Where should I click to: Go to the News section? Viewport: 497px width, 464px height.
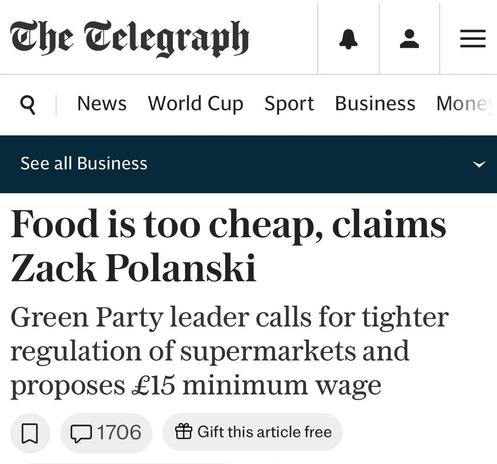click(102, 103)
